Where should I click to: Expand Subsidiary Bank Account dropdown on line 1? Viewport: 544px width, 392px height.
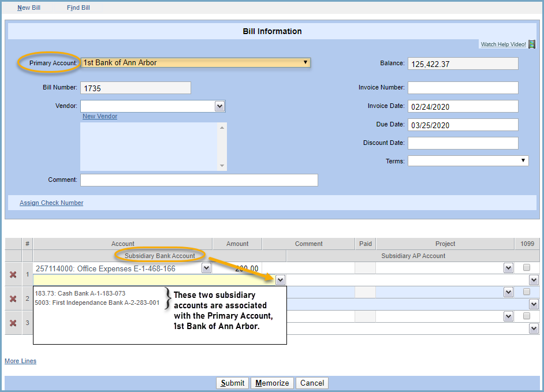click(x=280, y=280)
